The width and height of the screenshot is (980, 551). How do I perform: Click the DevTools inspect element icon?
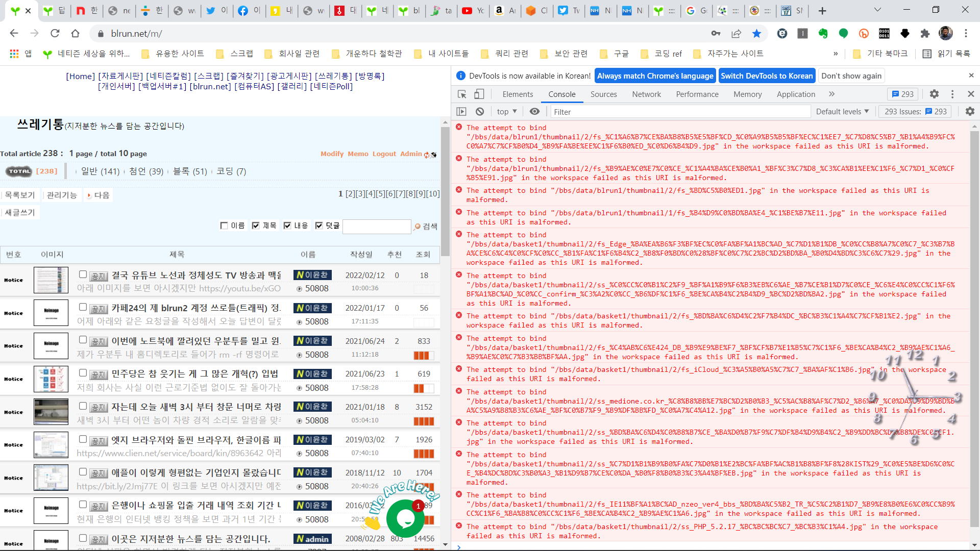[462, 94]
